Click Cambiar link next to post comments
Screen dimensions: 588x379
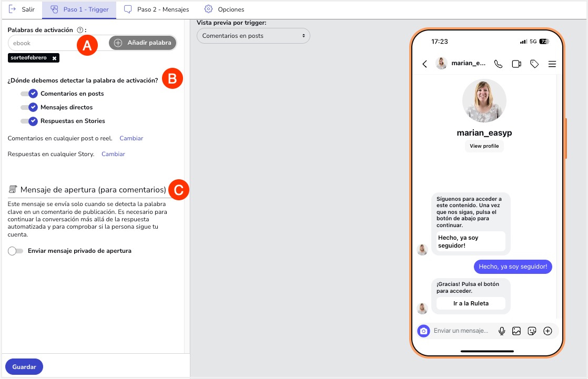pos(131,138)
